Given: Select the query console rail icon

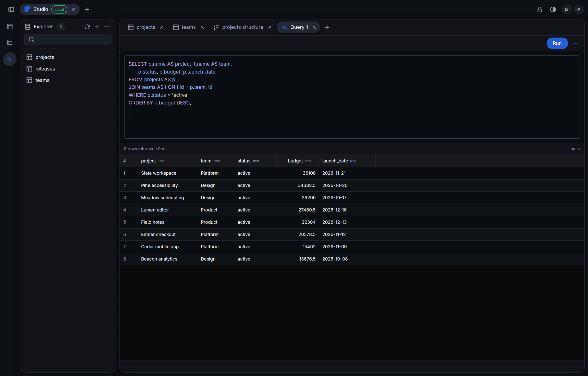Looking at the screenshot, I should (10, 59).
